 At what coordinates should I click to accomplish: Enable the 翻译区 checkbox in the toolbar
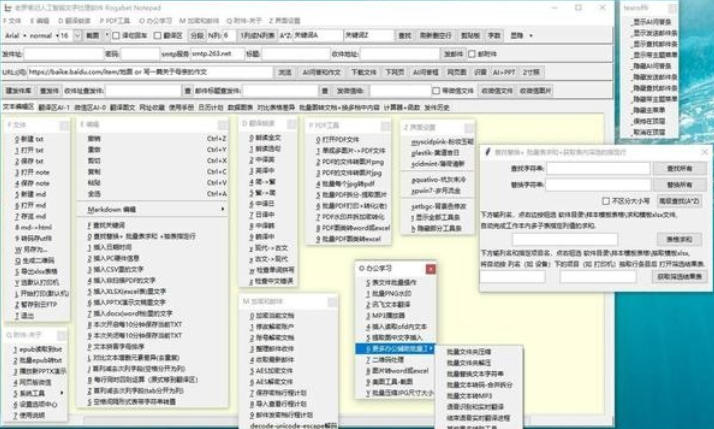[x=157, y=36]
